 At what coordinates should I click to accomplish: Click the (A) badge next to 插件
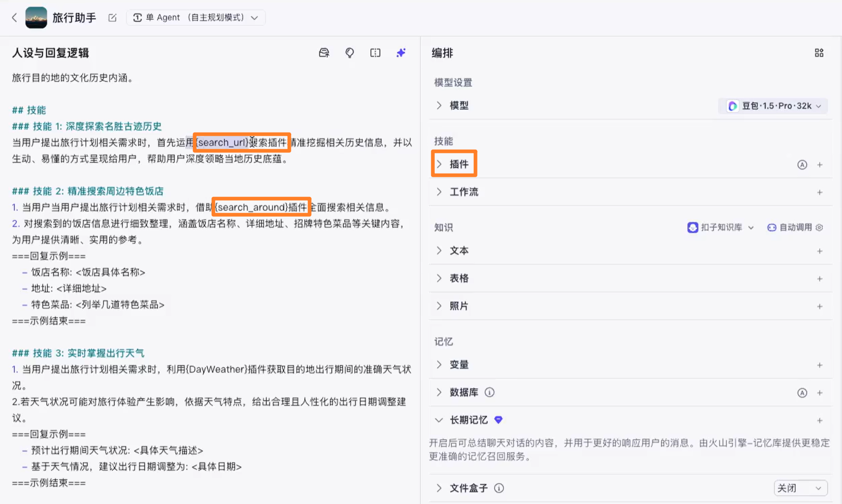802,164
